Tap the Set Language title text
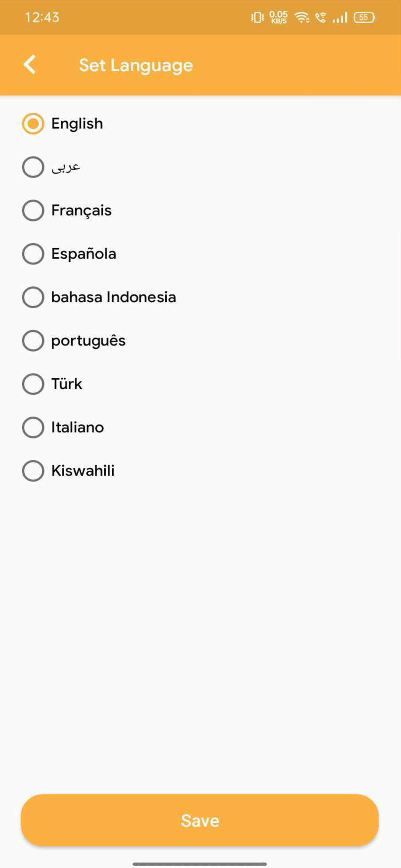The width and height of the screenshot is (401, 868). tap(136, 64)
